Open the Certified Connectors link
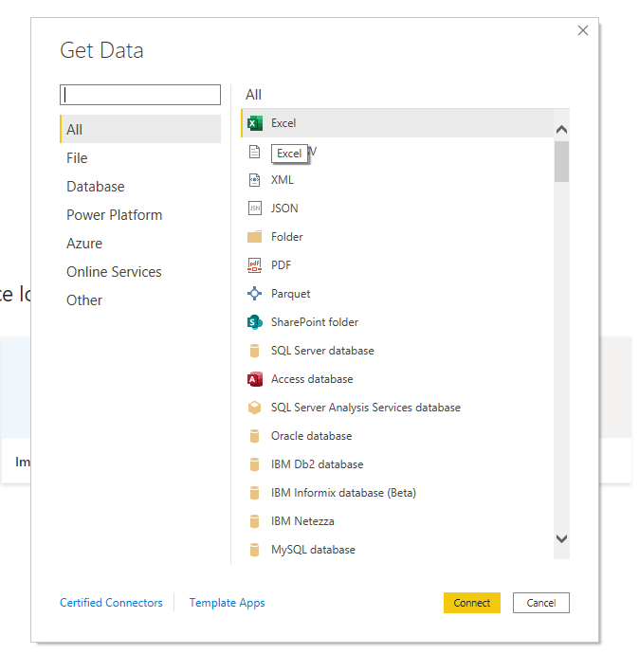 111,603
